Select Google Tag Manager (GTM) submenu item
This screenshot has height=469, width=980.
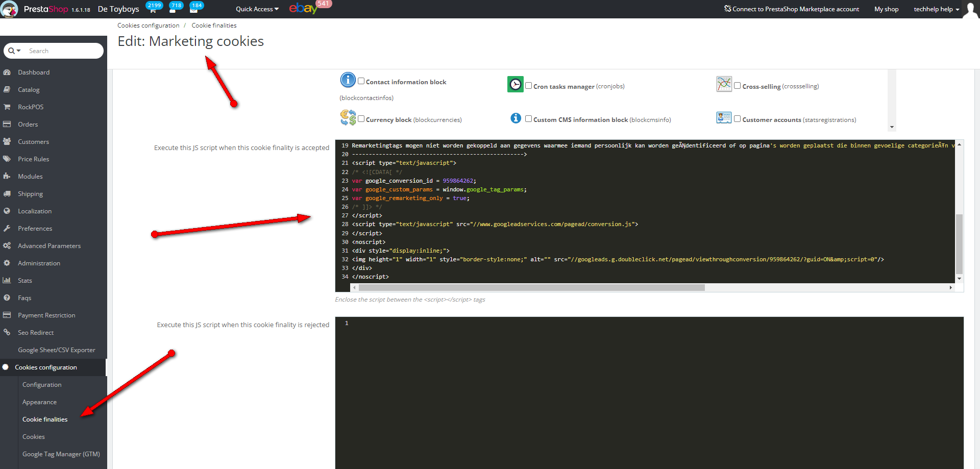pos(61,454)
